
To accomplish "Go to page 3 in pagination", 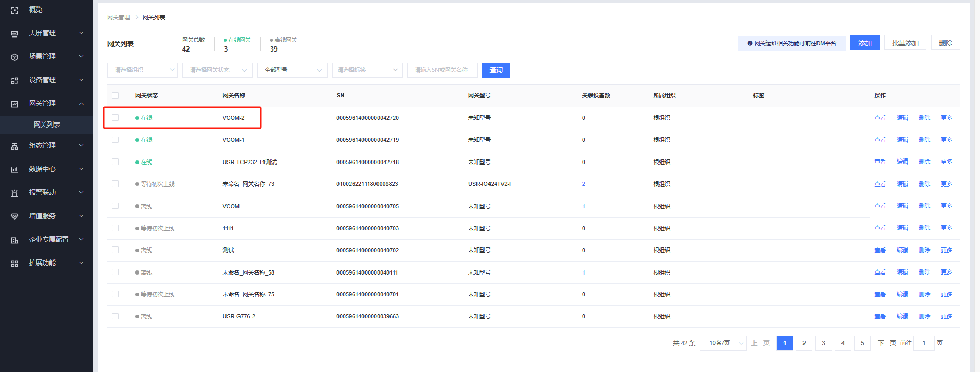I will tap(823, 343).
